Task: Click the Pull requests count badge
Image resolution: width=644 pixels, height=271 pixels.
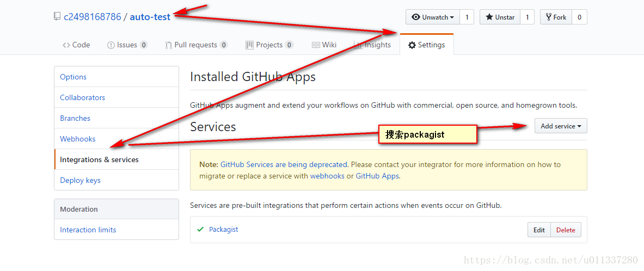Action: coord(223,45)
